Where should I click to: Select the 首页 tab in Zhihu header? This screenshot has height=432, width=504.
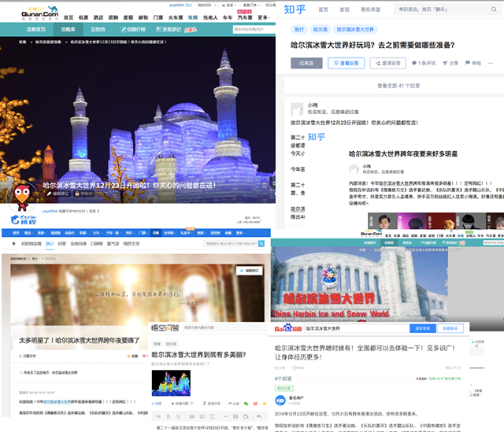pyautogui.click(x=324, y=10)
